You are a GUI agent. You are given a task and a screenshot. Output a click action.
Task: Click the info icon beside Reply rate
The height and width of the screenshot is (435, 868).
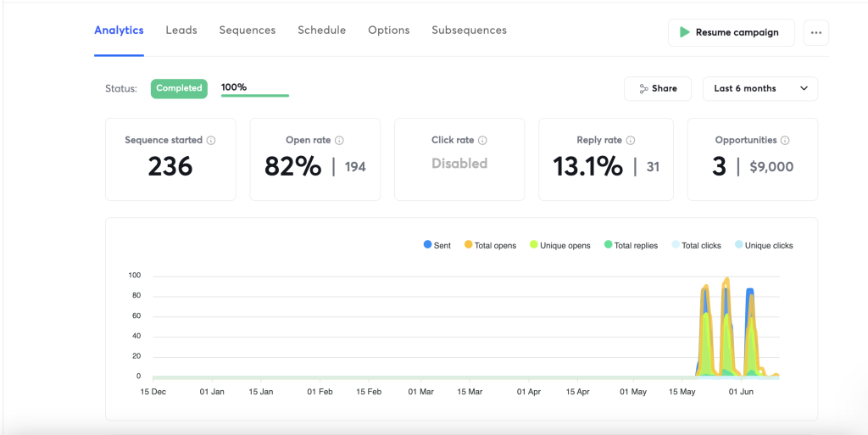630,141
